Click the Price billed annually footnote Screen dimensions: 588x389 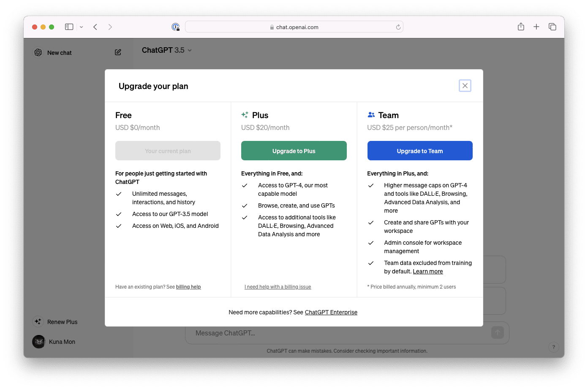click(x=411, y=287)
